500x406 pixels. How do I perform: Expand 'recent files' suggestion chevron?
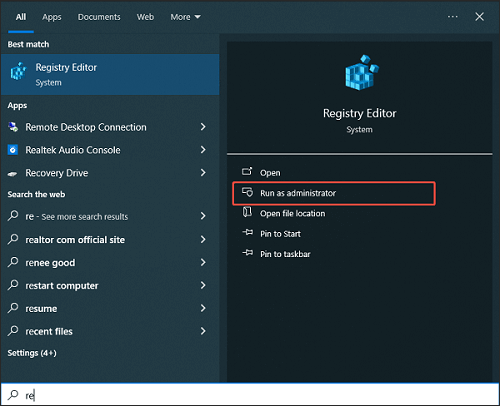point(203,331)
